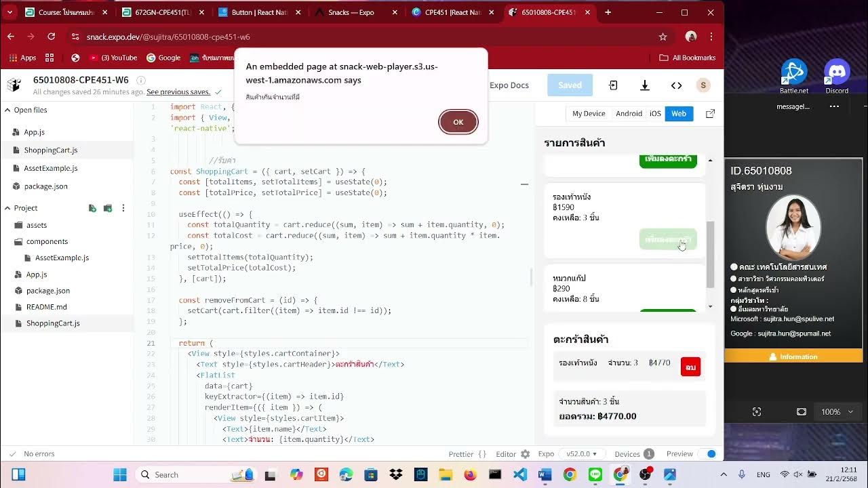Toggle Prettier formatting in status bar
868x488 pixels.
467,454
